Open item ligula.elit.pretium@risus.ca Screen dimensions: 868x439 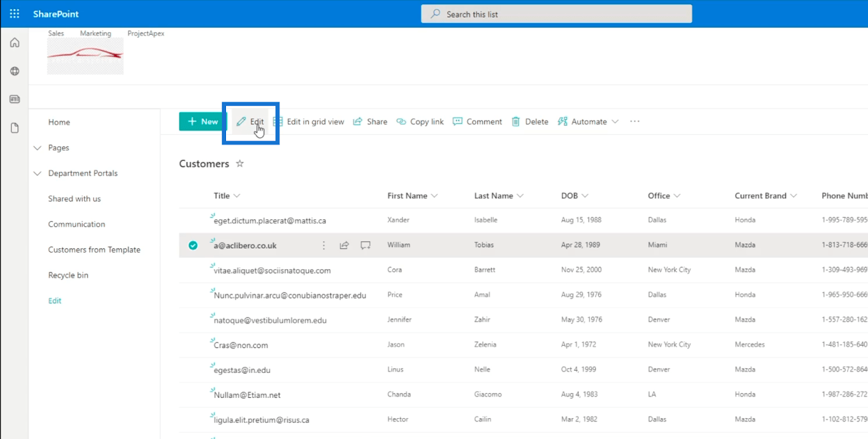(x=262, y=420)
